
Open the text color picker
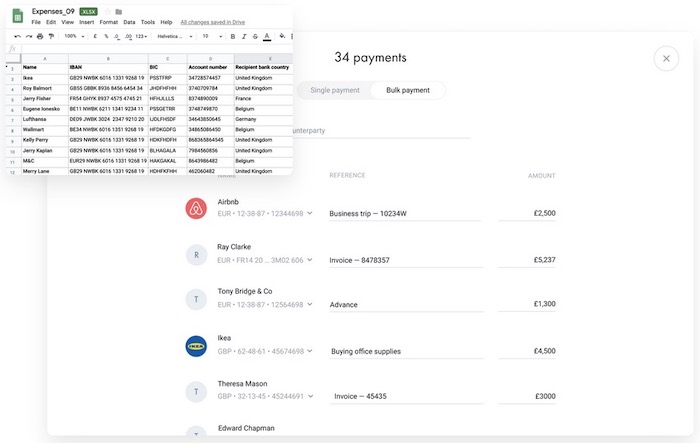point(267,37)
